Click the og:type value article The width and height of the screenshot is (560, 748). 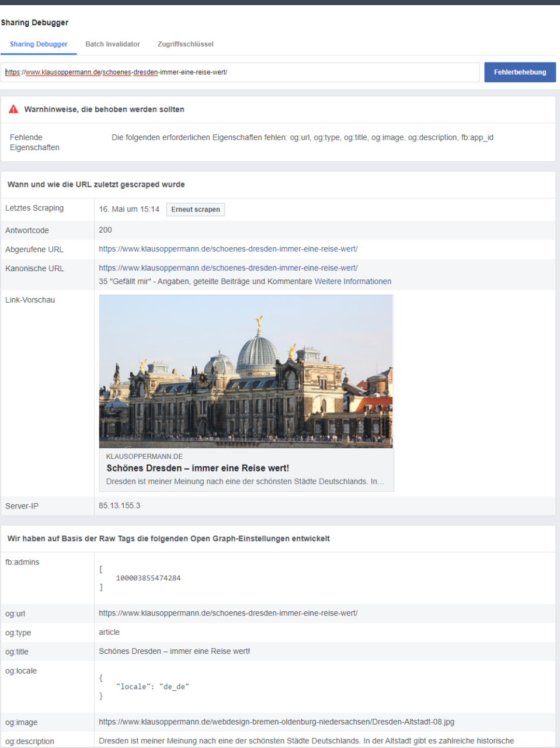pyautogui.click(x=109, y=632)
